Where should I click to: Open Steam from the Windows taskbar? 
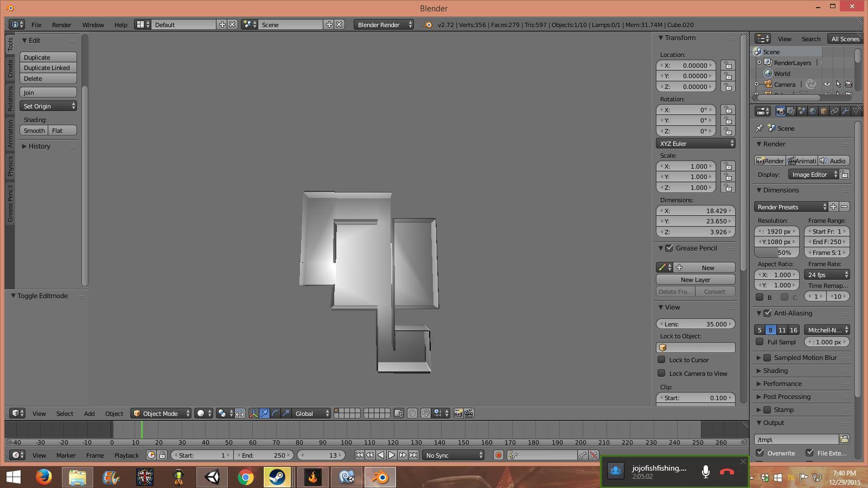pos(277,477)
